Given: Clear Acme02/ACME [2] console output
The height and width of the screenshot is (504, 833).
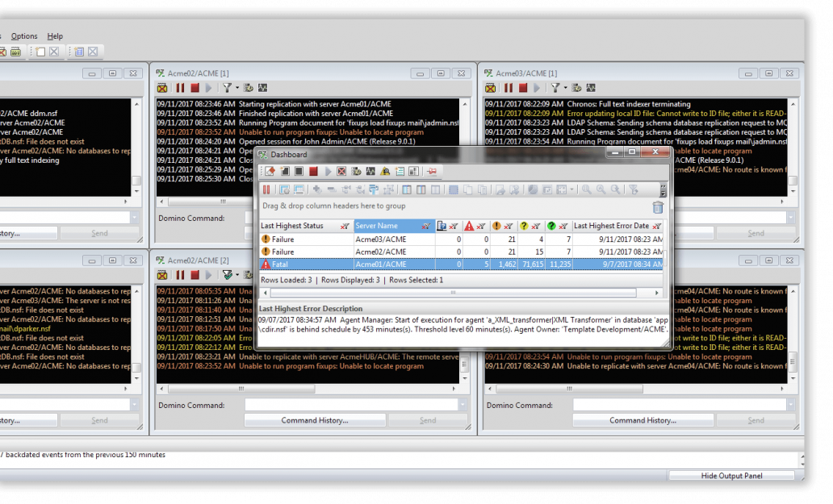Looking at the screenshot, I should point(162,275).
